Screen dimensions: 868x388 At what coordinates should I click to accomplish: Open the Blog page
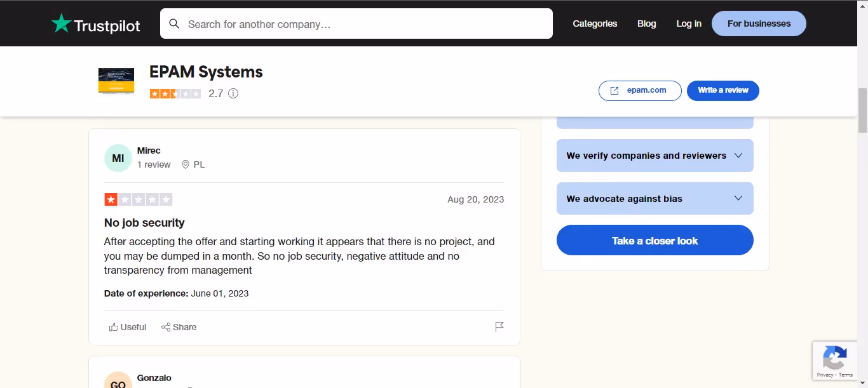tap(647, 23)
